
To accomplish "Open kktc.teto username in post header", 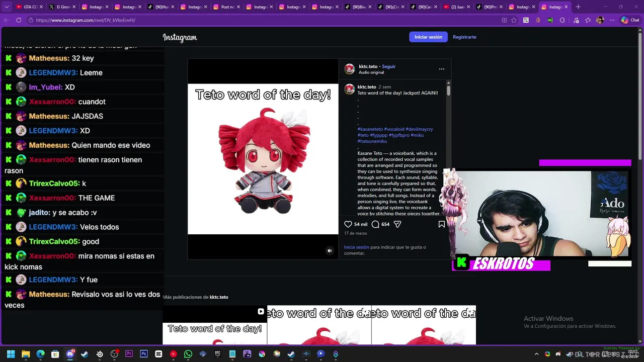I will pyautogui.click(x=368, y=66).
